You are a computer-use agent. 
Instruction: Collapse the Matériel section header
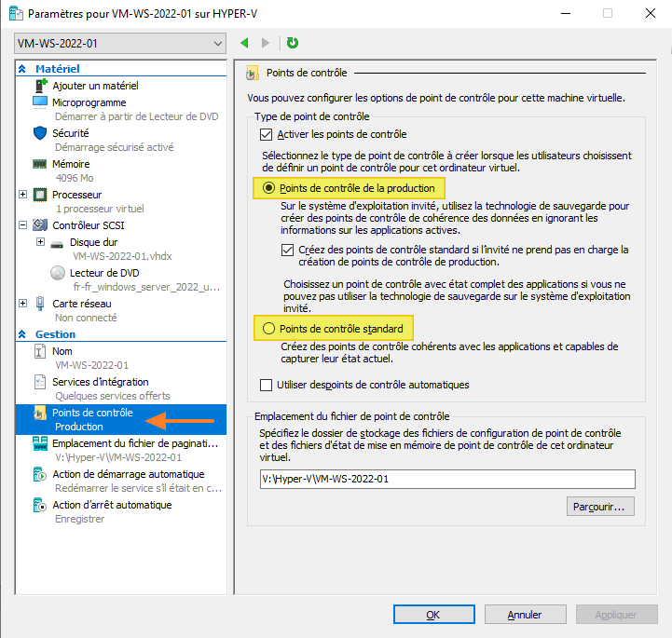(x=23, y=70)
